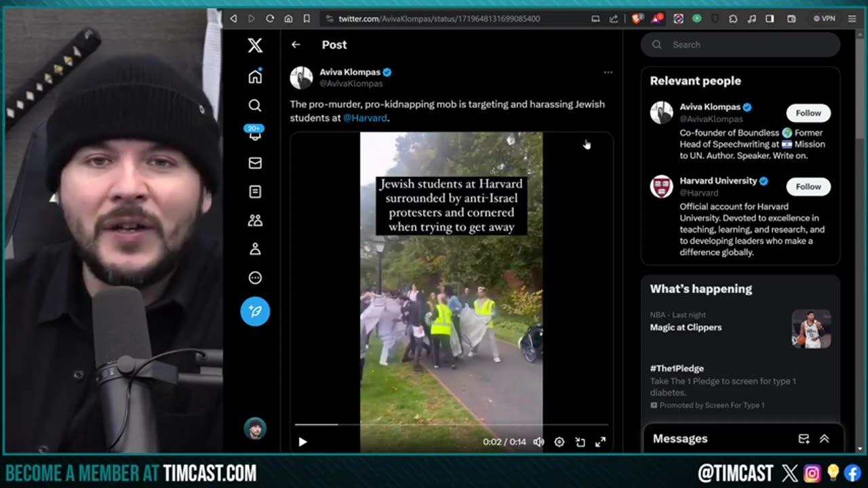Click new message icon in Messages bar
868x488 pixels.
(x=804, y=439)
